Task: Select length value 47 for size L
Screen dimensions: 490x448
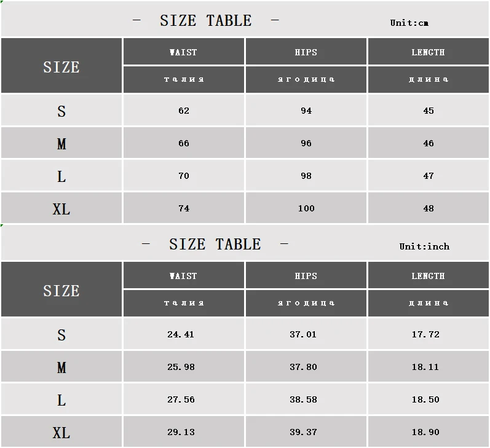Action: [428, 176]
